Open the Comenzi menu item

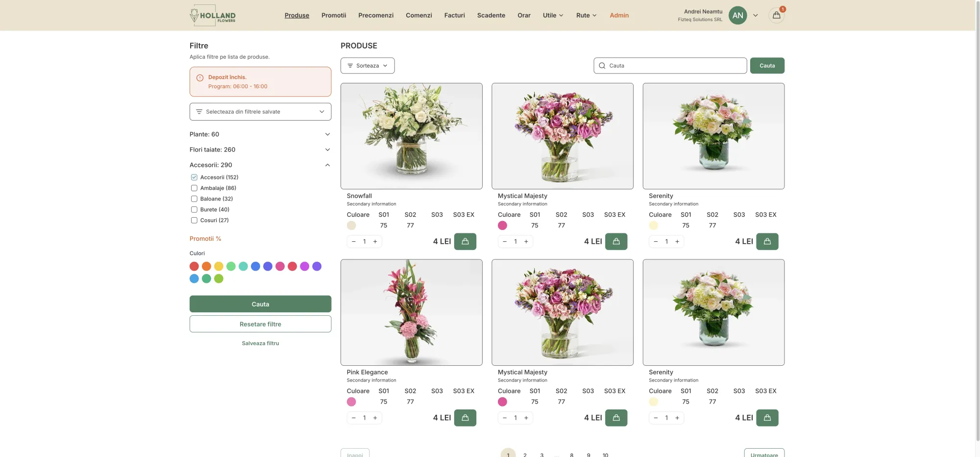coord(418,15)
